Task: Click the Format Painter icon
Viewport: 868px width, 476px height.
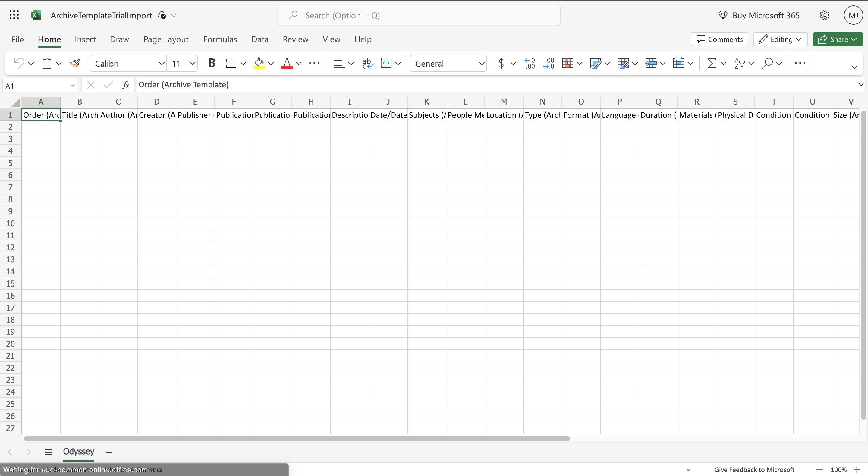Action: pos(75,63)
